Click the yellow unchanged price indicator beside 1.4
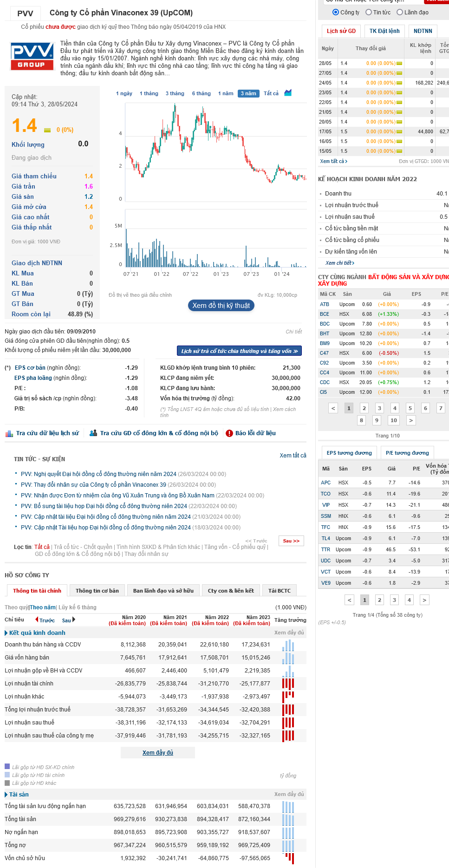Screen dimensions: 449x868 pyautogui.click(x=47, y=130)
